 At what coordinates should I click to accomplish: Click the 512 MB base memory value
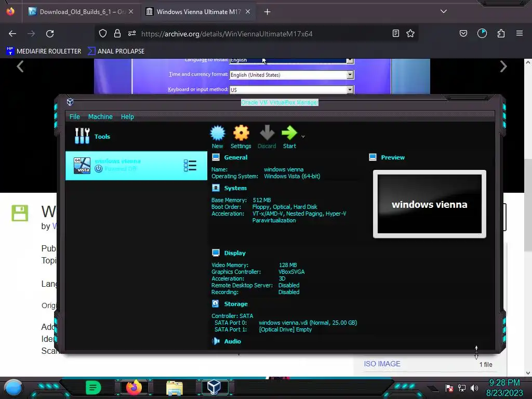(262, 200)
